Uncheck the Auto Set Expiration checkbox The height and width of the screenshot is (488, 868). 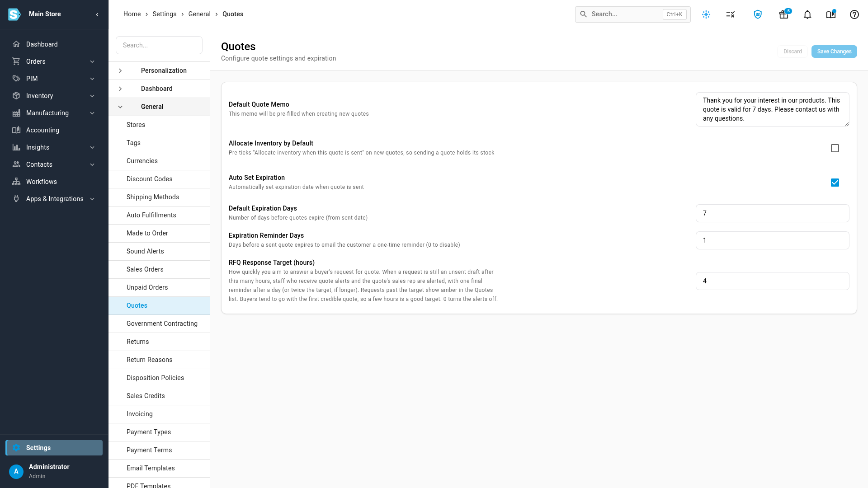click(x=835, y=183)
